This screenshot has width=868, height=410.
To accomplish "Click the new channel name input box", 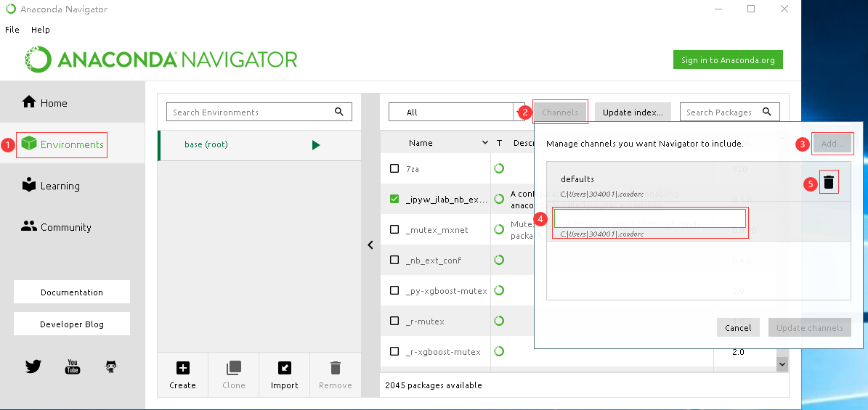I will (x=650, y=218).
